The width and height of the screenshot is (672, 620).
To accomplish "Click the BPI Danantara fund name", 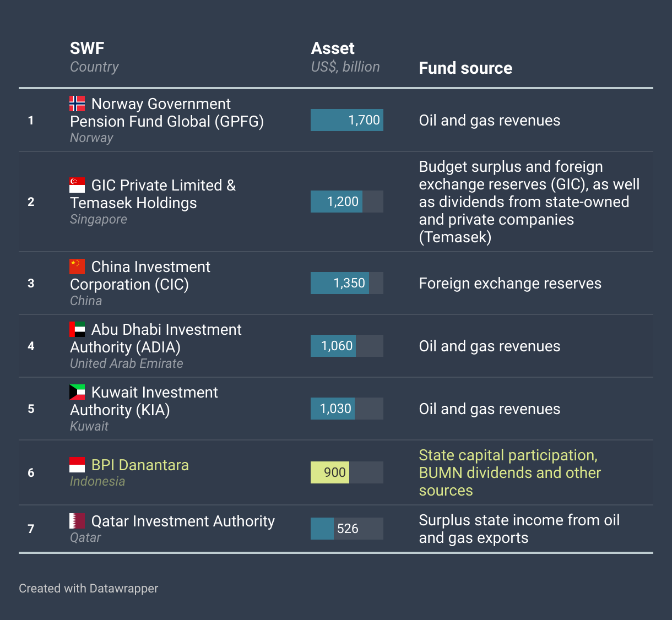I will point(140,465).
